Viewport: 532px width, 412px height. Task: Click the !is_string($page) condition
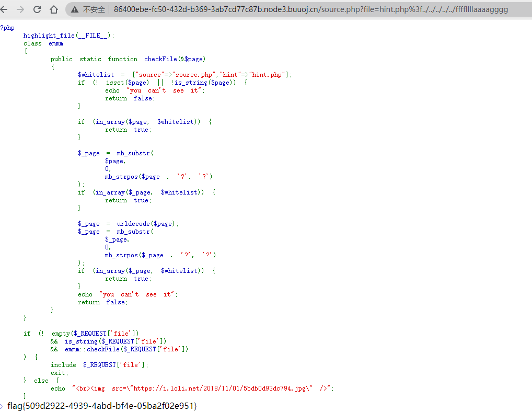[x=203, y=83]
